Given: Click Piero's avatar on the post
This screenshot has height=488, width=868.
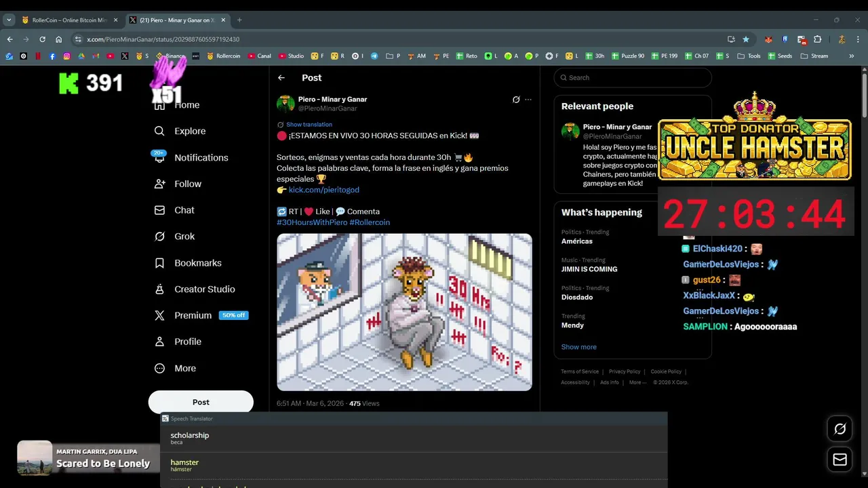Looking at the screenshot, I should (285, 104).
